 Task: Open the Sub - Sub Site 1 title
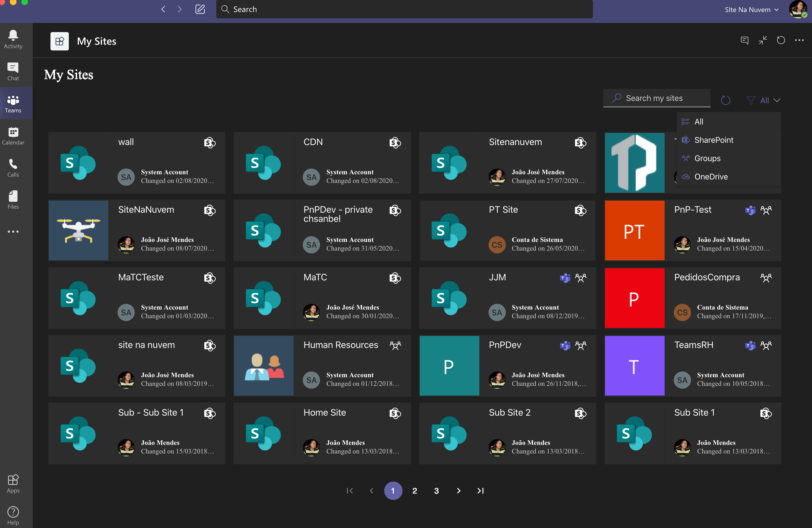151,413
